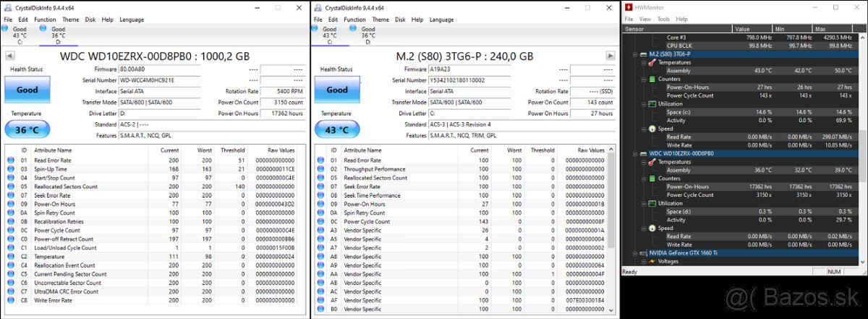Viewport: 868px width, 319px height.
Task: Click the previous disk arrow in WDC window
Action: coord(10,56)
